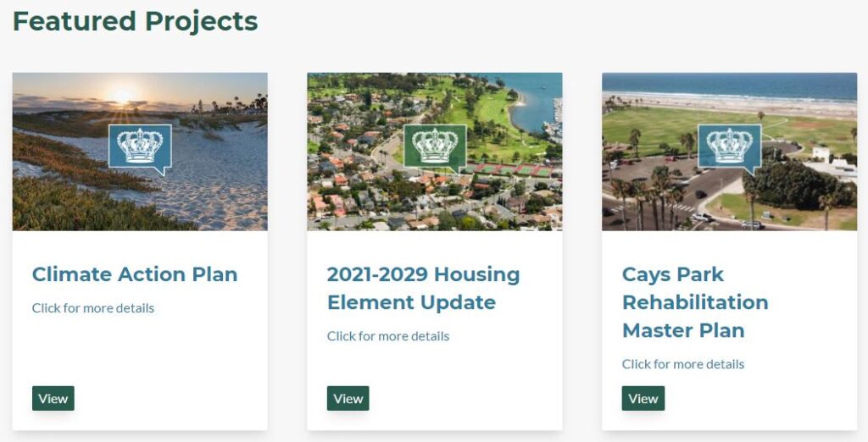Screen dimensions: 868x442
Task: Open the Cays Park Rehabilitation Master Plan title
Action: (x=695, y=302)
